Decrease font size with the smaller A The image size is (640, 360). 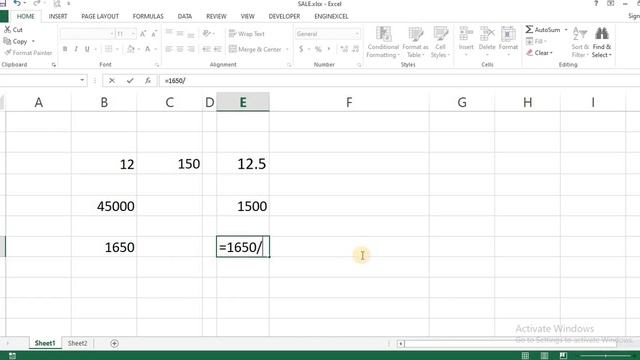[x=154, y=34]
